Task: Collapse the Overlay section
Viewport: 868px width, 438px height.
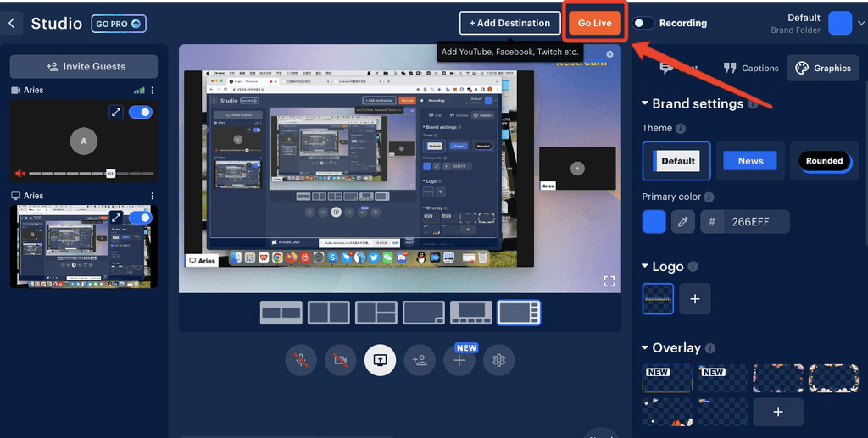Action: pyautogui.click(x=645, y=348)
